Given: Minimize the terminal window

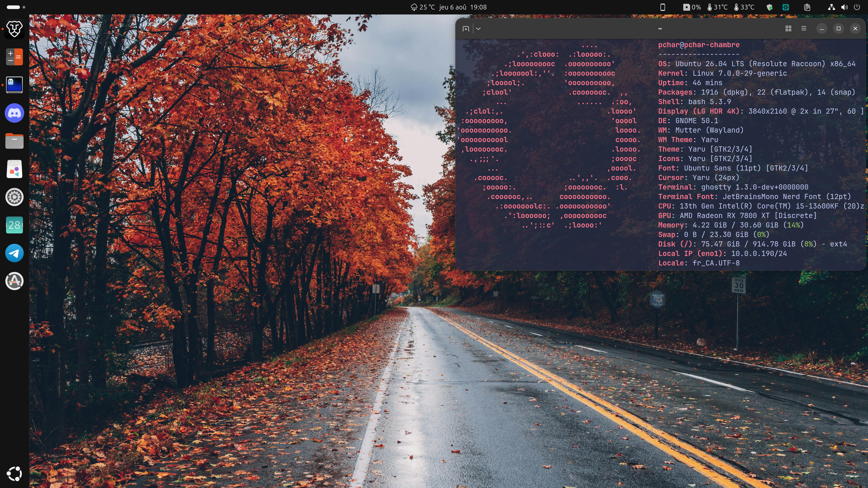Looking at the screenshot, I should (822, 29).
